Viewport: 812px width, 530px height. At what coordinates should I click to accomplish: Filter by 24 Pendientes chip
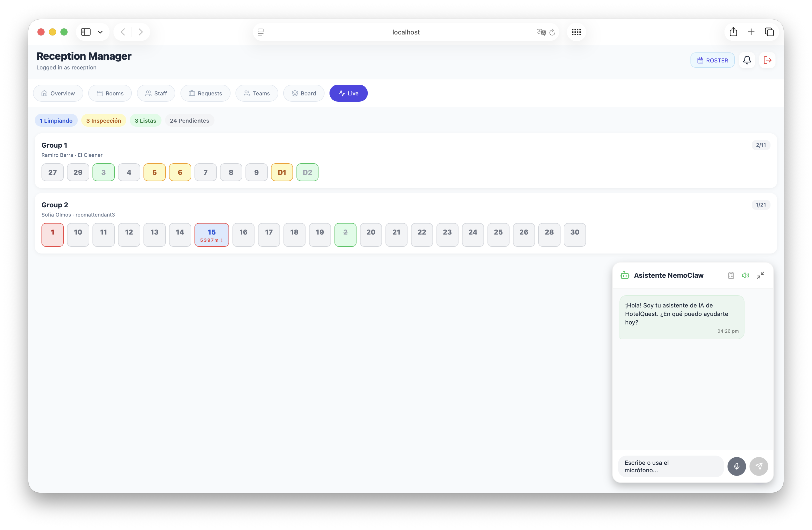pos(190,120)
